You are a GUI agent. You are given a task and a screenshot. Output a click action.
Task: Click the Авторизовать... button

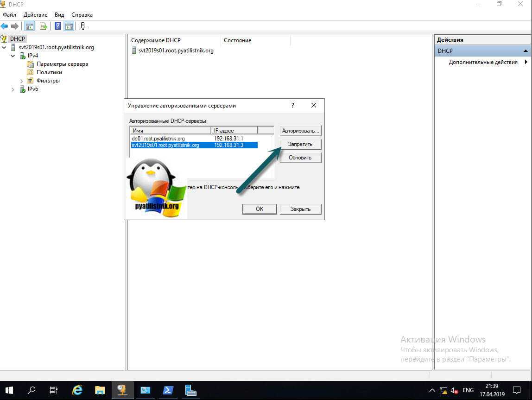point(300,131)
